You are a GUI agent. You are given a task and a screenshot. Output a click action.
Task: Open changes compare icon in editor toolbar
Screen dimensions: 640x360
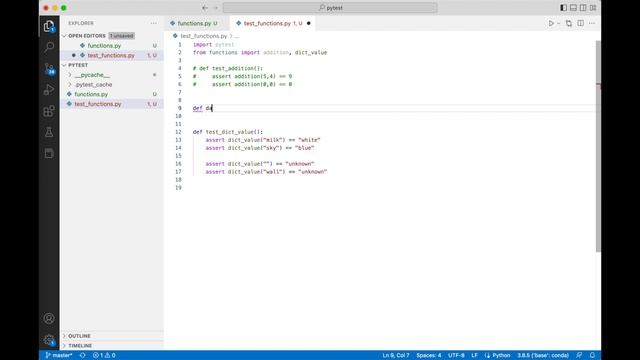click(569, 23)
